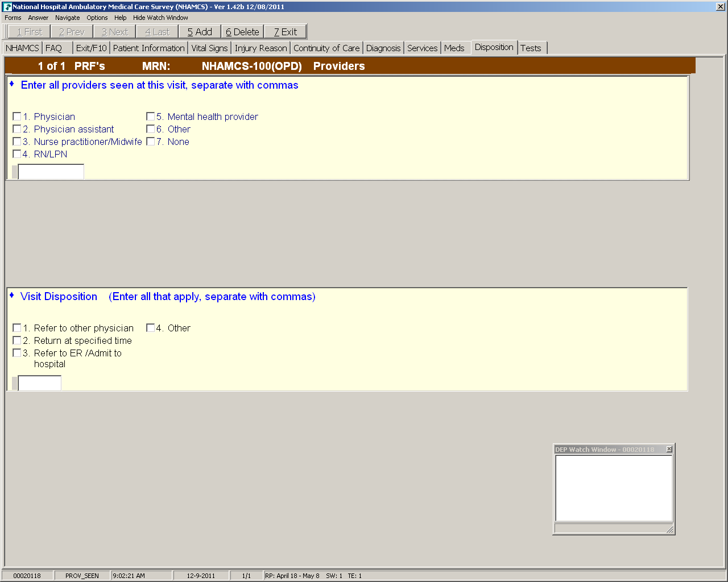
Task: Click the NHAMCS-100(OPD) header label
Action: click(x=252, y=66)
